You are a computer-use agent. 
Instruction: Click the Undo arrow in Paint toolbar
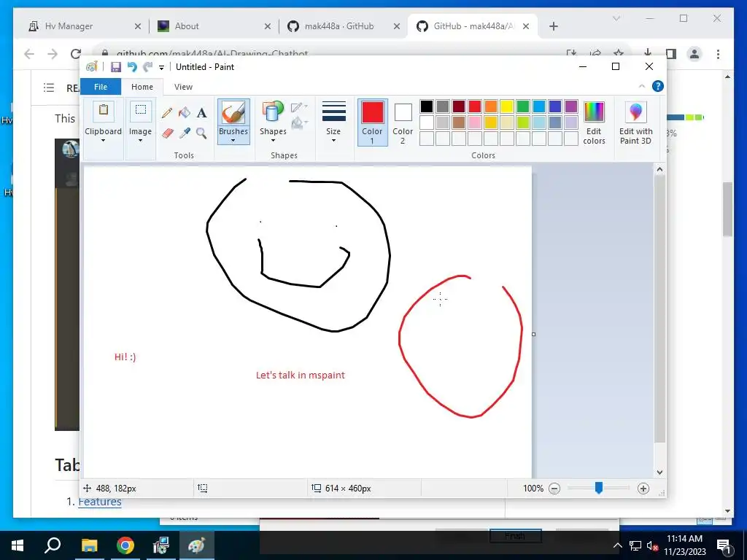point(132,67)
